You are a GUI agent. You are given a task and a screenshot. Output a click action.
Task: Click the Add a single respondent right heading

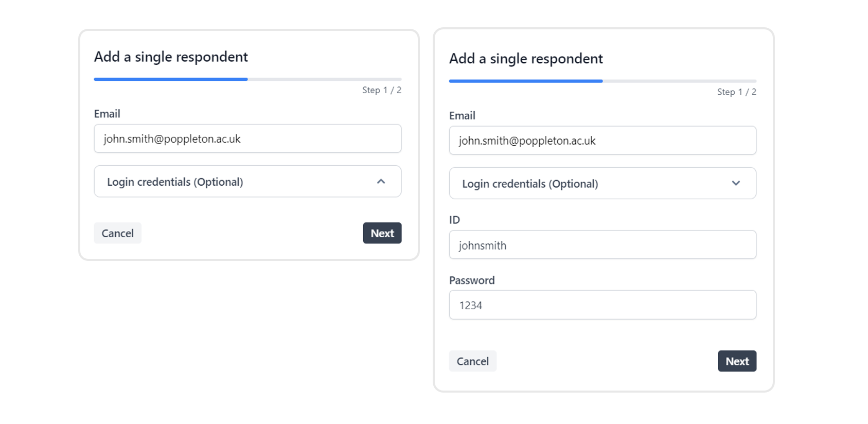tap(525, 59)
